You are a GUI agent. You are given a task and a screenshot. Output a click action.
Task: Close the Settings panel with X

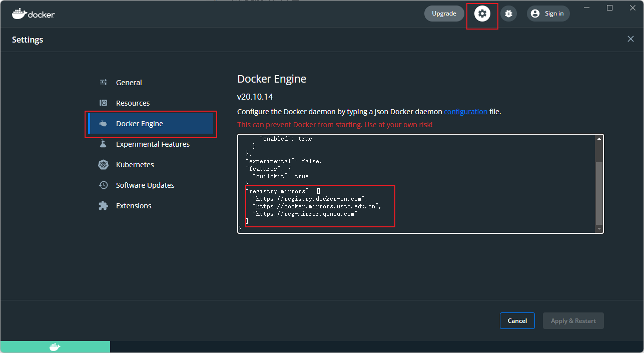point(630,39)
